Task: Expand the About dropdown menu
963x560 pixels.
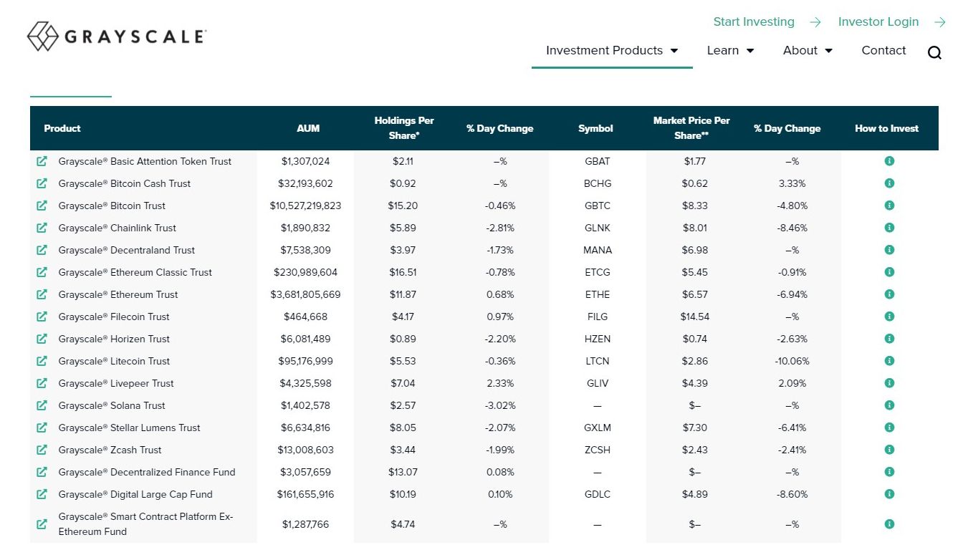Action: (808, 50)
